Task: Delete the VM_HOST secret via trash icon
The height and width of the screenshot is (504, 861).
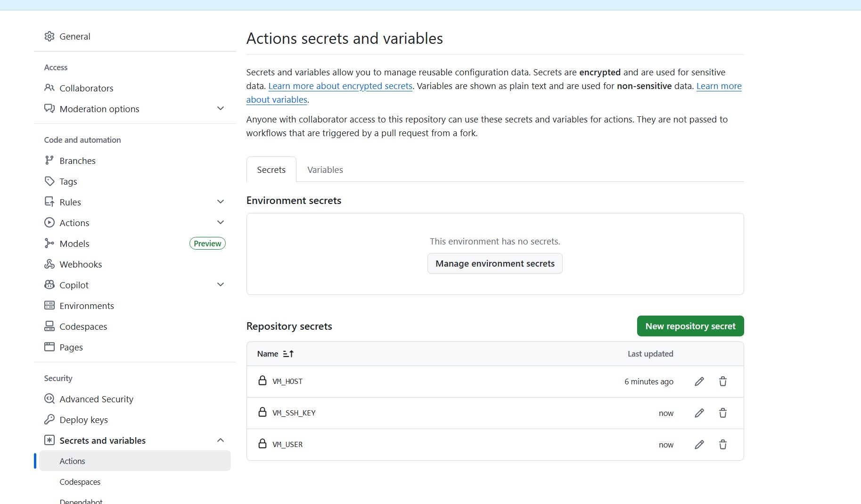Action: click(x=723, y=382)
